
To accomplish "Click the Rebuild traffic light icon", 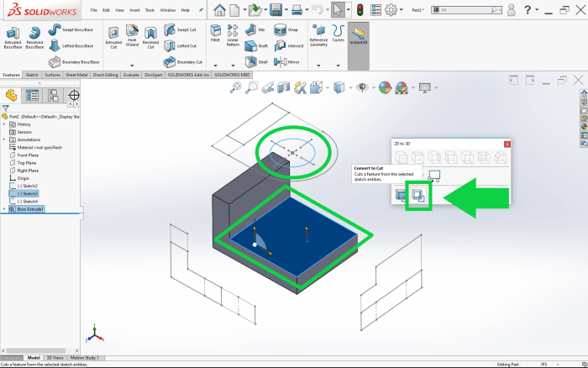I will (360, 10).
